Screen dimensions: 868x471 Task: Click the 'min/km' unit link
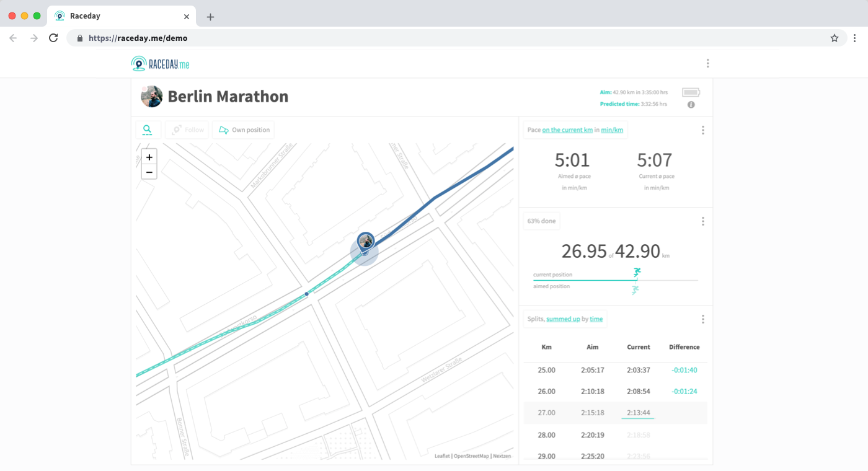coord(612,130)
